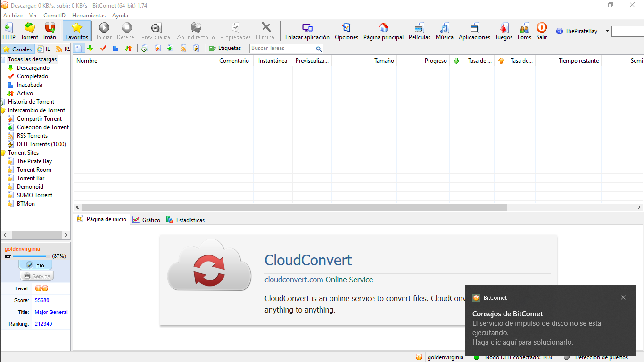Click the cloudconvert.com link
The image size is (644, 362).
point(294,280)
